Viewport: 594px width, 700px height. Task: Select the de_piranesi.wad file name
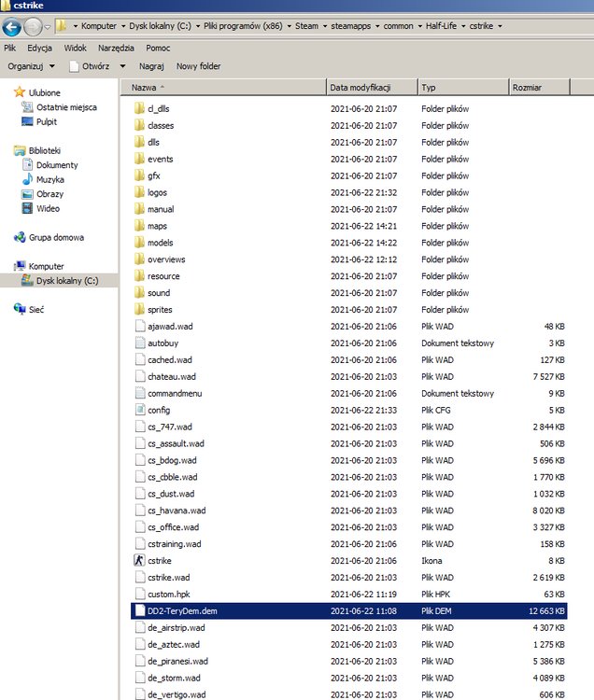[x=177, y=661]
